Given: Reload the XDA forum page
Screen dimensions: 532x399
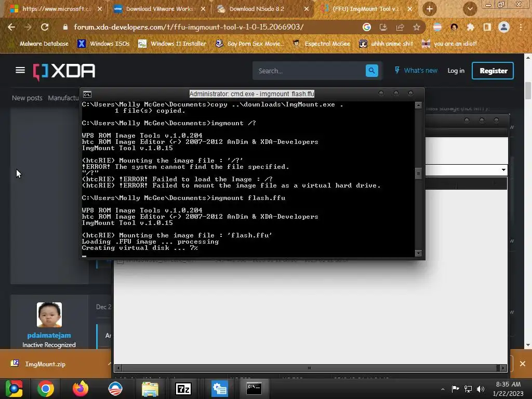Looking at the screenshot, I should pyautogui.click(x=45, y=27).
